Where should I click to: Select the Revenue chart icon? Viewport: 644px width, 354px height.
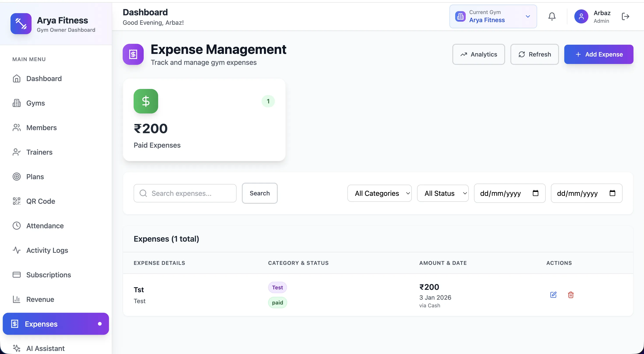click(16, 299)
